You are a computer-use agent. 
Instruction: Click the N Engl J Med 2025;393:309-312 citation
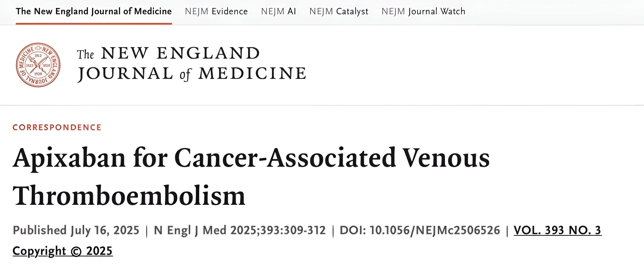240,230
